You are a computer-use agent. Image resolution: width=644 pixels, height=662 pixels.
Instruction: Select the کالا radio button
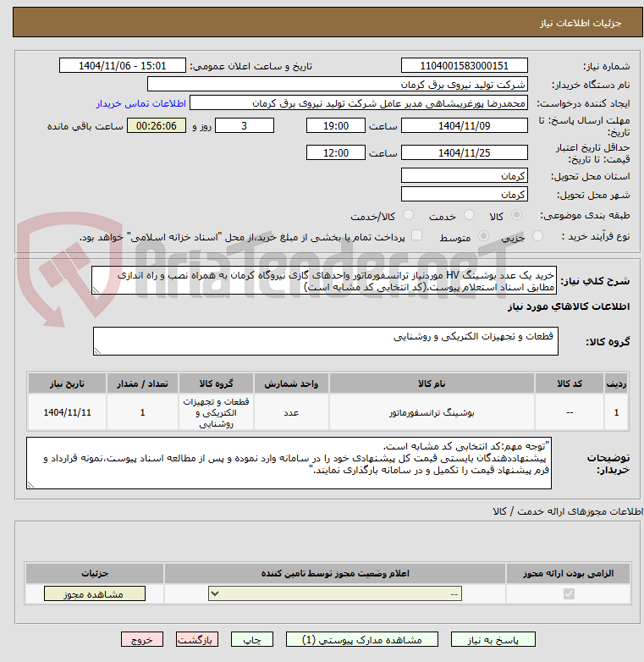516,215
